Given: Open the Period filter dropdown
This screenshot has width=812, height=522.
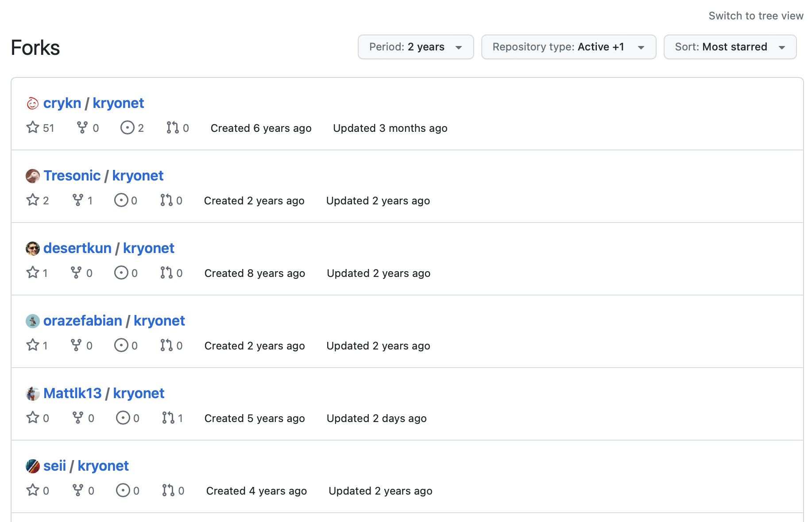Looking at the screenshot, I should click(x=415, y=47).
